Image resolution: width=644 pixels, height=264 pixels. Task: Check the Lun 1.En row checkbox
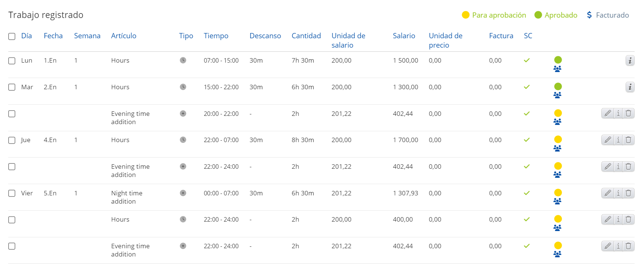(12, 61)
